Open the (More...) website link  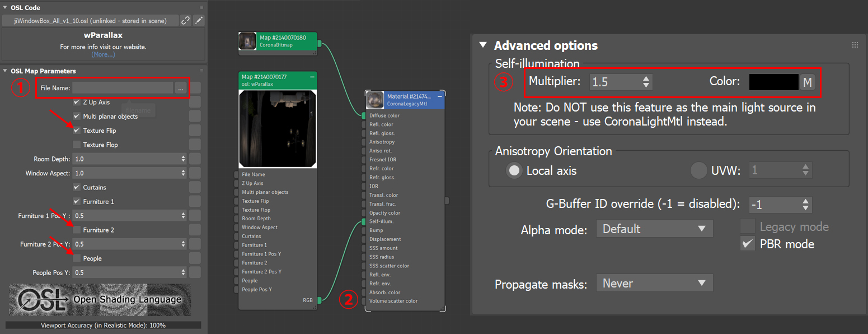[103, 54]
